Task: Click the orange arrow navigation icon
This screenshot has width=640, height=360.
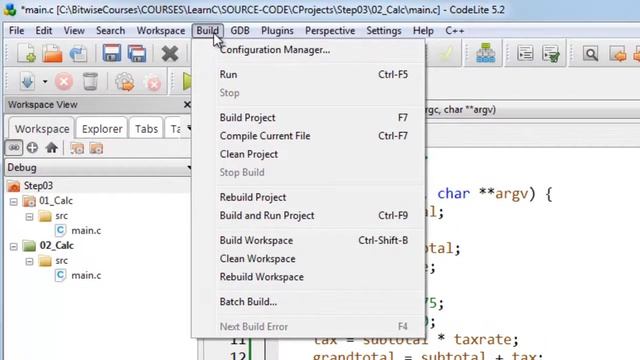Action: [x=618, y=54]
